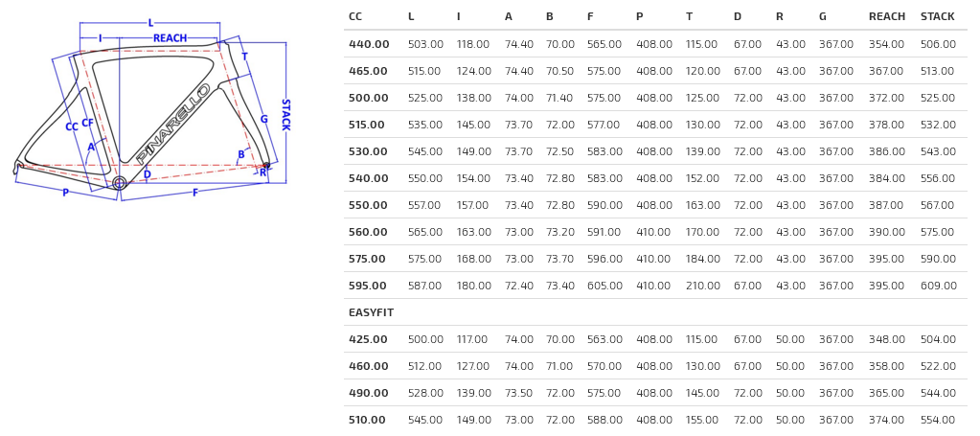This screenshot has height=436, width=980.
Task: Click the EASYFIT section heading
Action: point(371,313)
